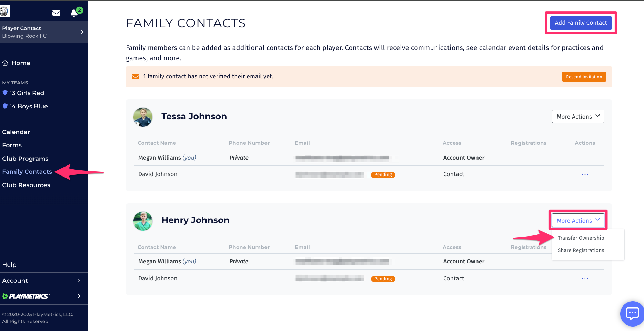The height and width of the screenshot is (331, 644).
Task: Go to Calendar in the sidebar
Action: pos(16,132)
